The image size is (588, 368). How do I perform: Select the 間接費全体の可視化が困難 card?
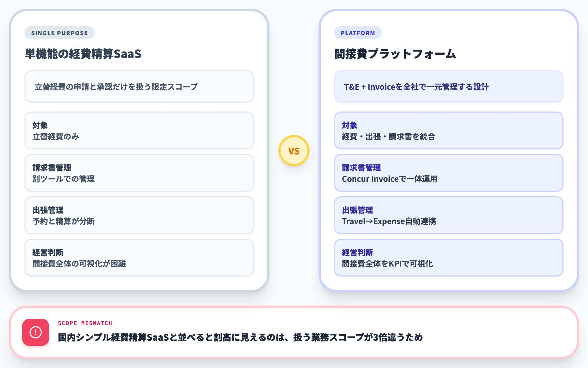139,258
